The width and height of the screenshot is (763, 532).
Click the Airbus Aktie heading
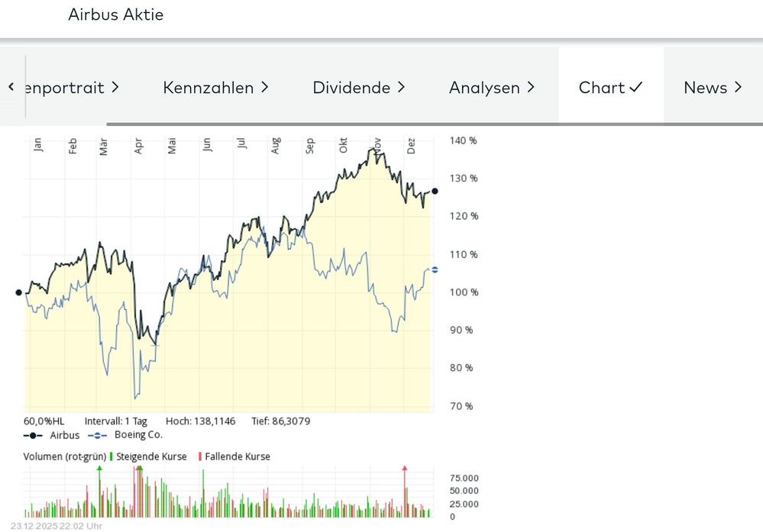coord(115,15)
